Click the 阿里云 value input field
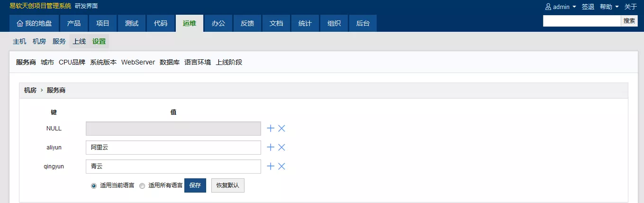Screen dimensions: 644x203 click(x=173, y=148)
